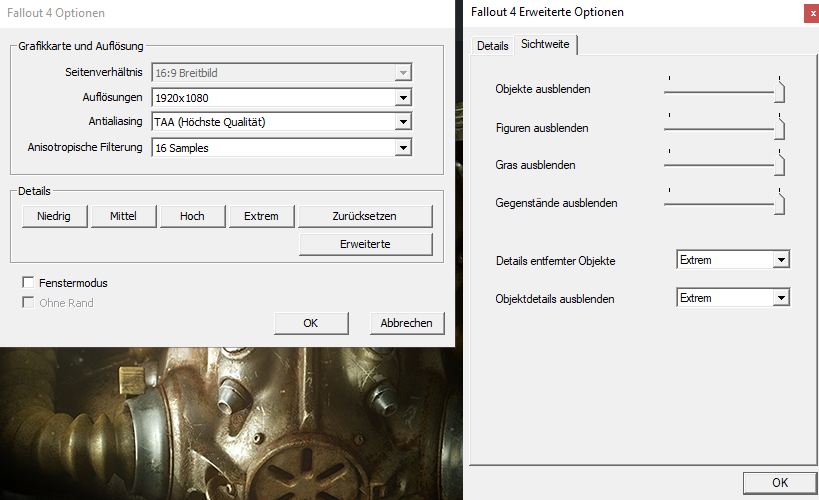Open the Auflösungen resolution dropdown
This screenshot has height=500, width=819.
point(403,98)
